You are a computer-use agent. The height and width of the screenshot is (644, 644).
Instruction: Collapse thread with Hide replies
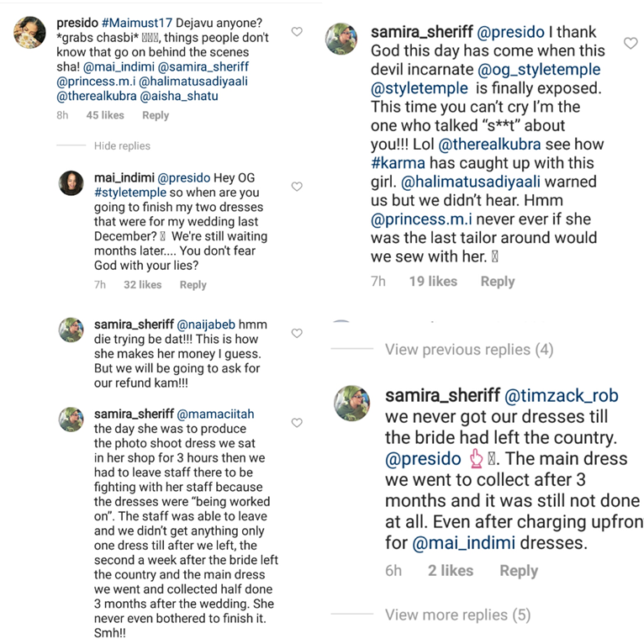tap(122, 146)
